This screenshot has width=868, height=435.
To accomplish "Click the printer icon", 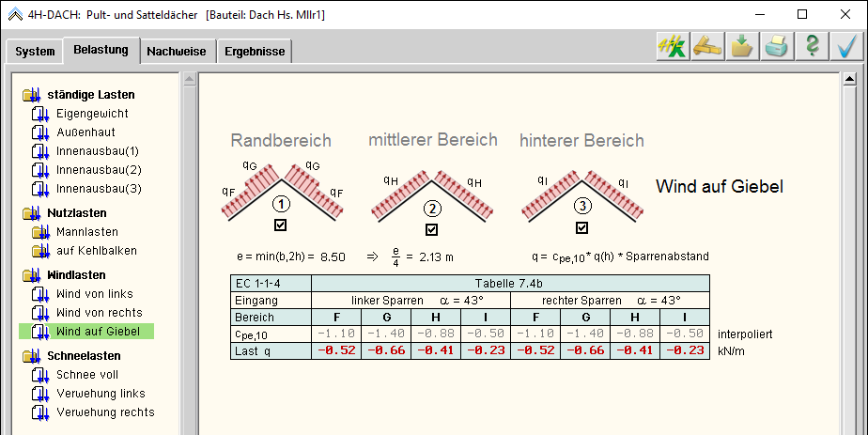I will pyautogui.click(x=777, y=46).
